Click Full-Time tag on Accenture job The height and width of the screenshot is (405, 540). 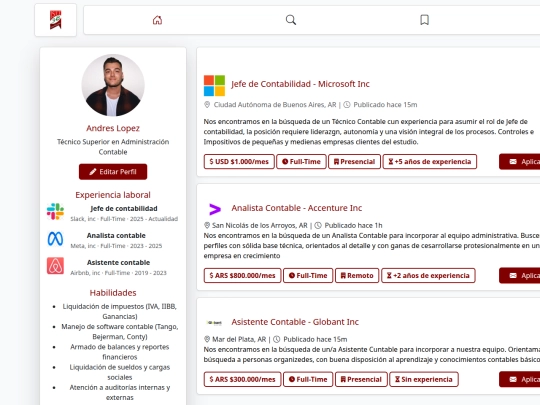click(x=308, y=276)
